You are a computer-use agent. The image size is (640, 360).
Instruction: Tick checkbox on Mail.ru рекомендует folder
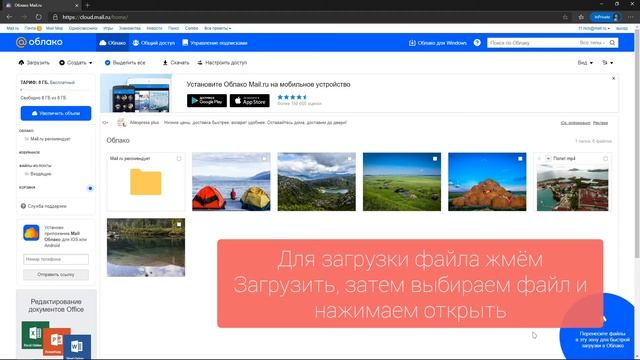(179, 158)
